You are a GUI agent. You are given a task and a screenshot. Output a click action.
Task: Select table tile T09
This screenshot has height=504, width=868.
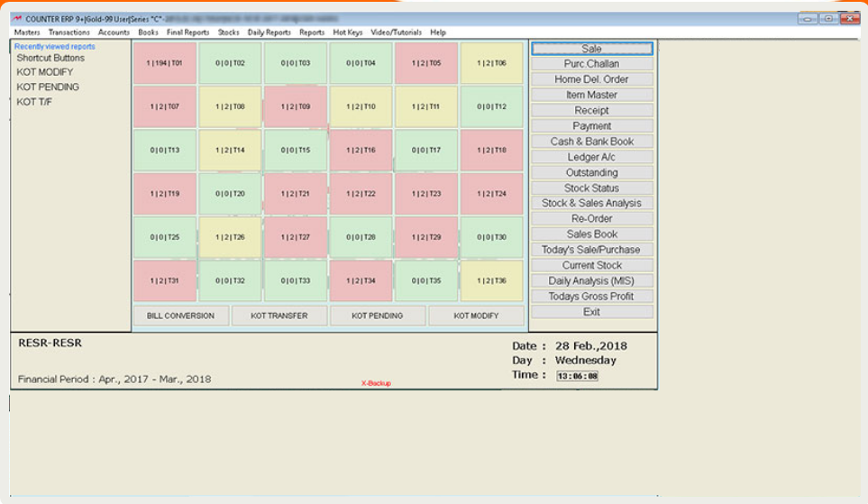[x=295, y=106]
